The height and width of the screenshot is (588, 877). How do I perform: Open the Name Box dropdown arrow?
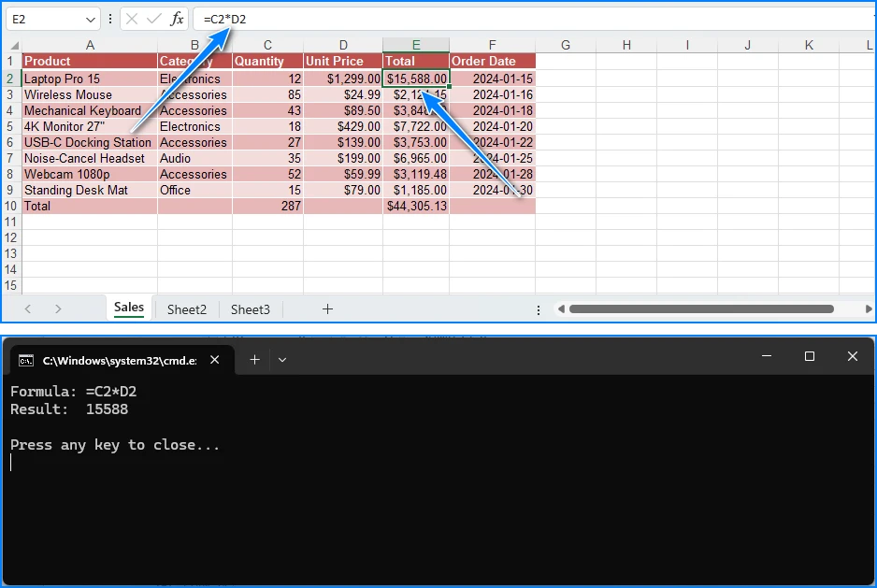(90, 20)
